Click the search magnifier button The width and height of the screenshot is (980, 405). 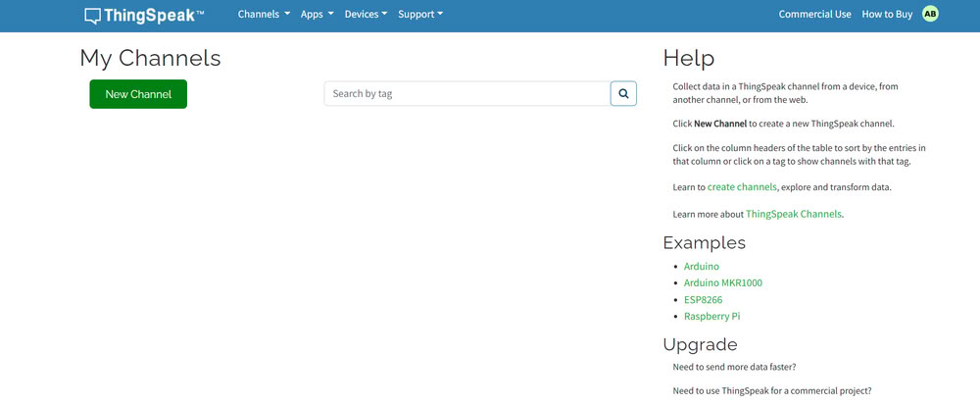click(x=623, y=93)
